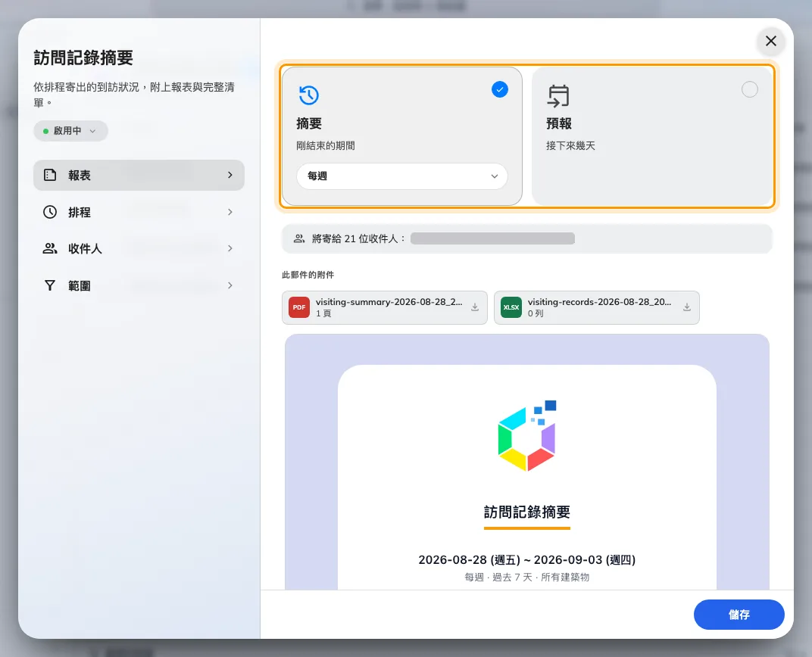Open the 排程 menu item

[x=139, y=212]
